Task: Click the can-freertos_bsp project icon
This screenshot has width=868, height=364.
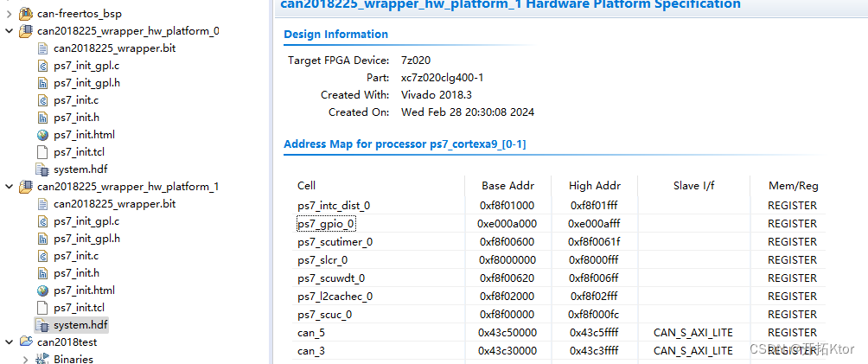Action: [x=26, y=14]
